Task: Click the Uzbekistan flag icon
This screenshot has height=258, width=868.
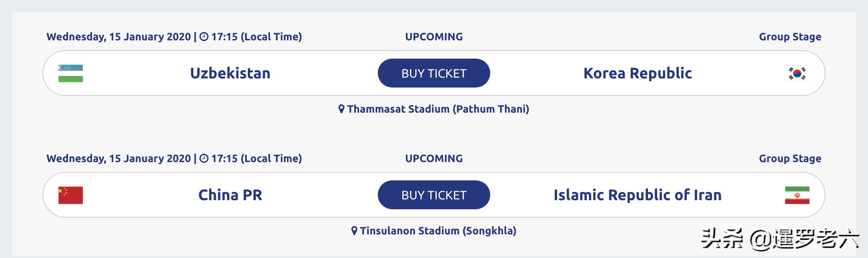Action: pos(71,73)
